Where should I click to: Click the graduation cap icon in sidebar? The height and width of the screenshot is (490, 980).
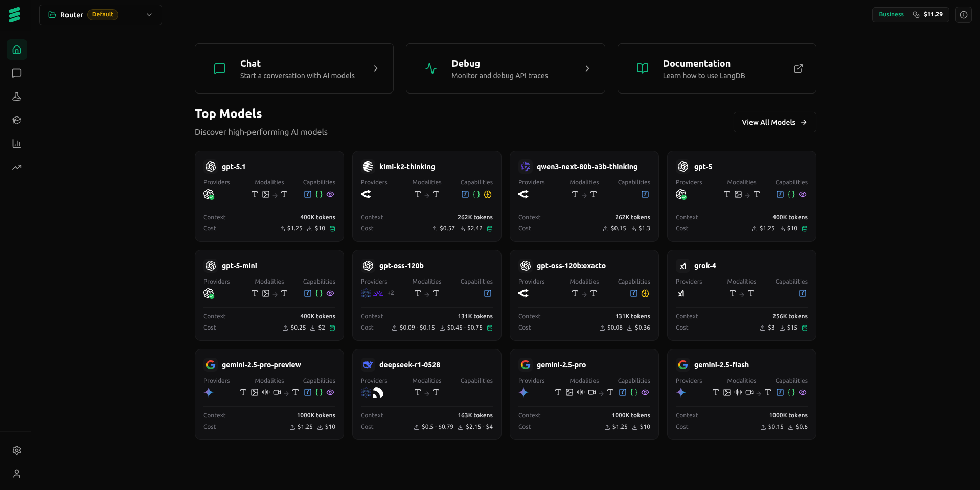[x=17, y=120]
